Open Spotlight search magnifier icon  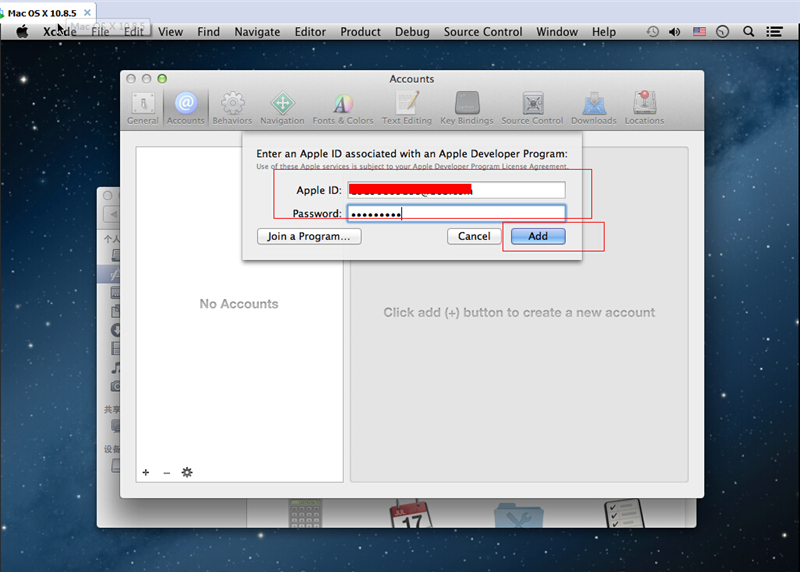pos(748,32)
